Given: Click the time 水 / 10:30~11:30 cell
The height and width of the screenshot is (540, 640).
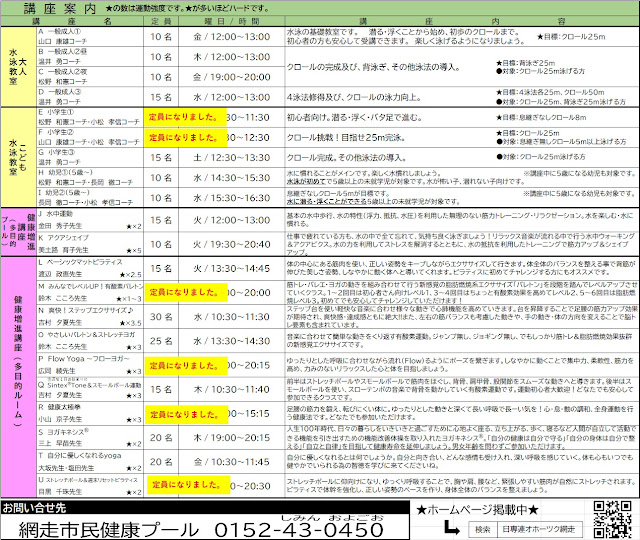Looking at the screenshot, I should coord(232,317).
